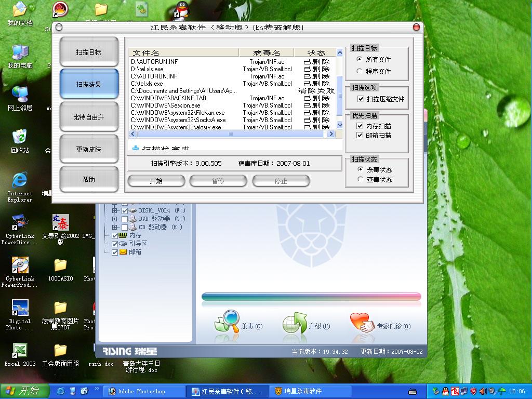Sort results by 病毒名 column header
This screenshot has height=399, width=532.
click(267, 52)
